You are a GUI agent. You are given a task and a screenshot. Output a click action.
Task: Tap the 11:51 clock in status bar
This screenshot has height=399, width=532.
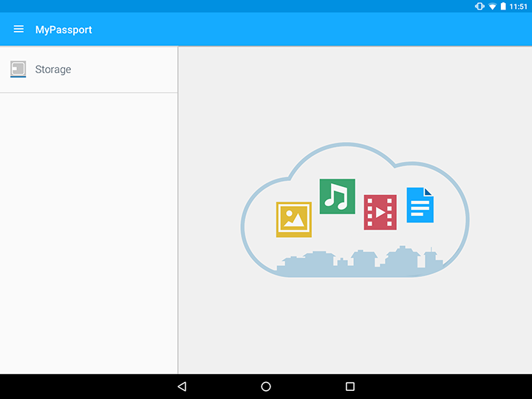point(519,6)
